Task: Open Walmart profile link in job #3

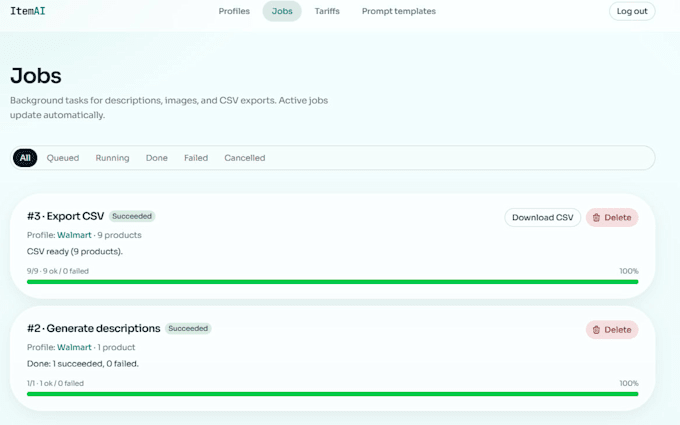Action: point(74,235)
